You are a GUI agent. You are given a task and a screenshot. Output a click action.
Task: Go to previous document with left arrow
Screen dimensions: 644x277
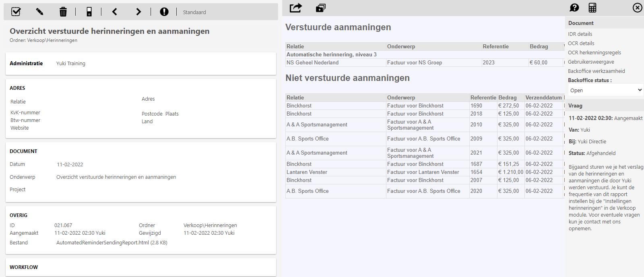(115, 12)
